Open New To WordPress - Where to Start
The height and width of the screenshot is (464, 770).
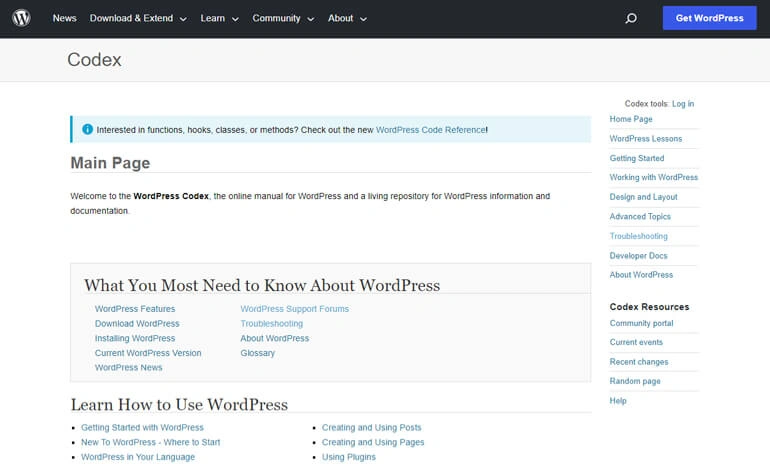150,442
